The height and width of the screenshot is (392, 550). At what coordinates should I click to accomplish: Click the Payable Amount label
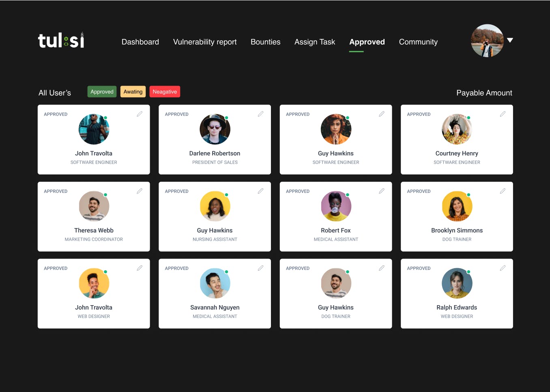coord(484,93)
